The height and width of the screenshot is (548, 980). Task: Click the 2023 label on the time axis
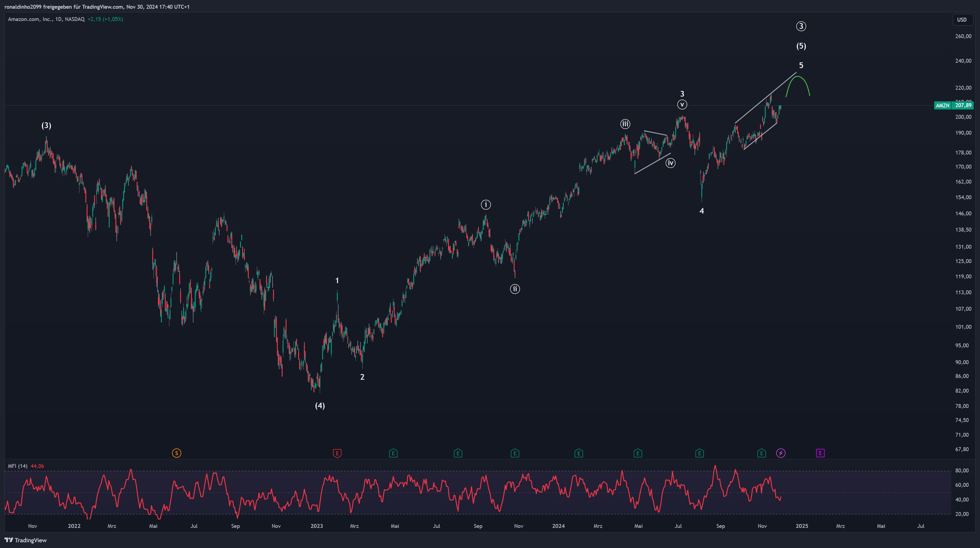pos(316,526)
